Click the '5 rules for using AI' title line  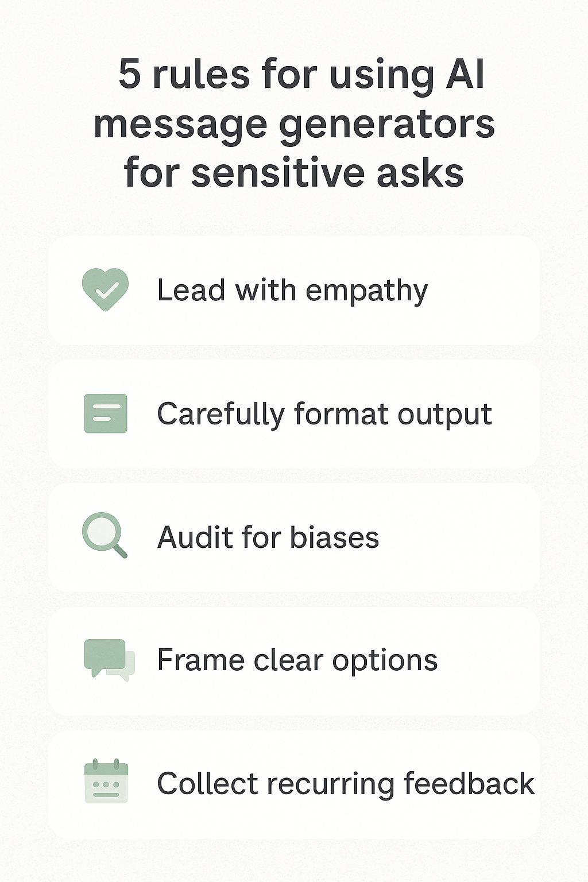[301, 75]
